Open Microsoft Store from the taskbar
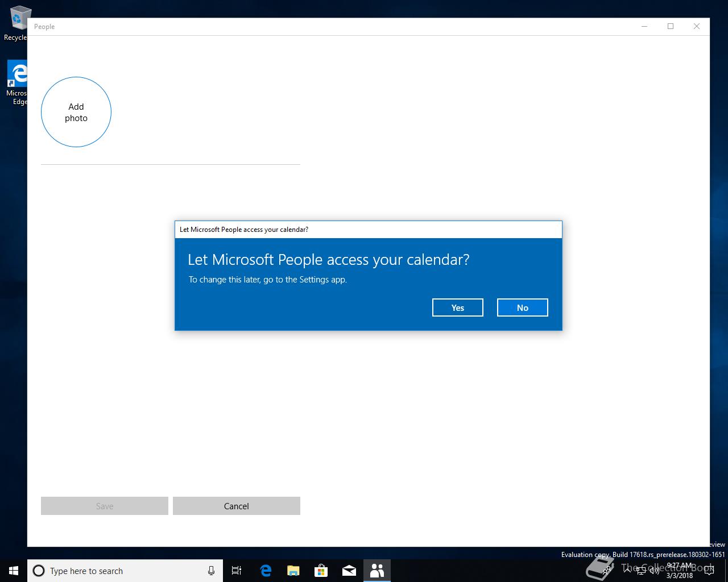Screen dimensions: 728x582 pyautogui.click(x=321, y=571)
